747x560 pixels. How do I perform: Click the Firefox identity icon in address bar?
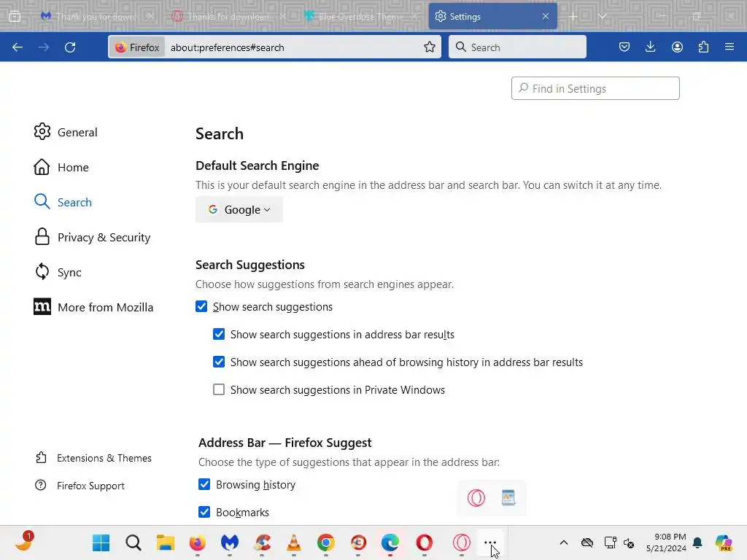pyautogui.click(x=137, y=47)
